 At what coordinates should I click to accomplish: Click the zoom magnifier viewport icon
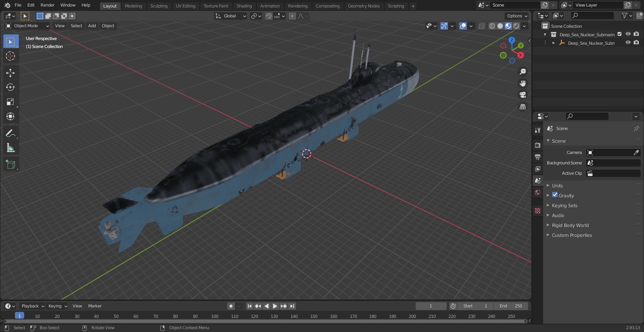click(x=522, y=72)
